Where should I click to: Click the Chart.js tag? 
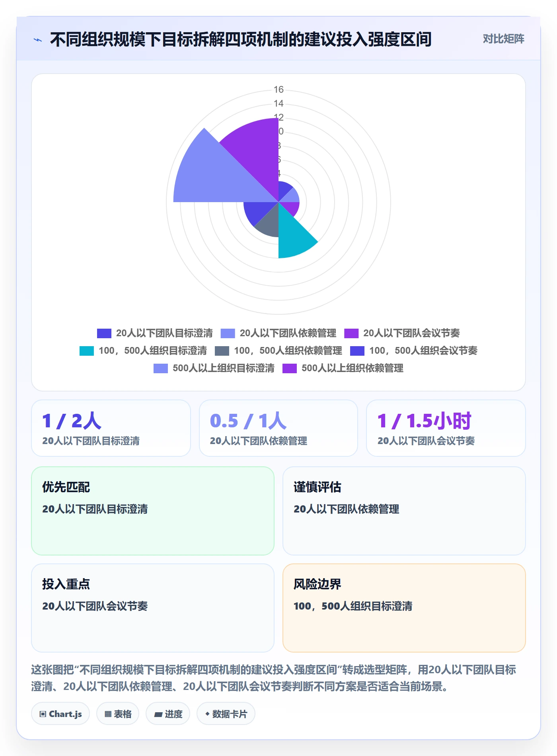pyautogui.click(x=60, y=714)
